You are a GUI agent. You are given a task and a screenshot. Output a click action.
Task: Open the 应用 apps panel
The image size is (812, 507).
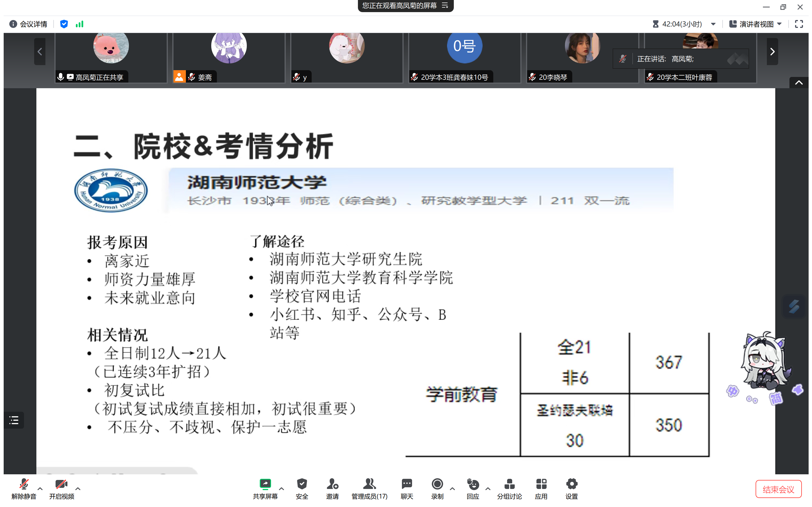[541, 489]
